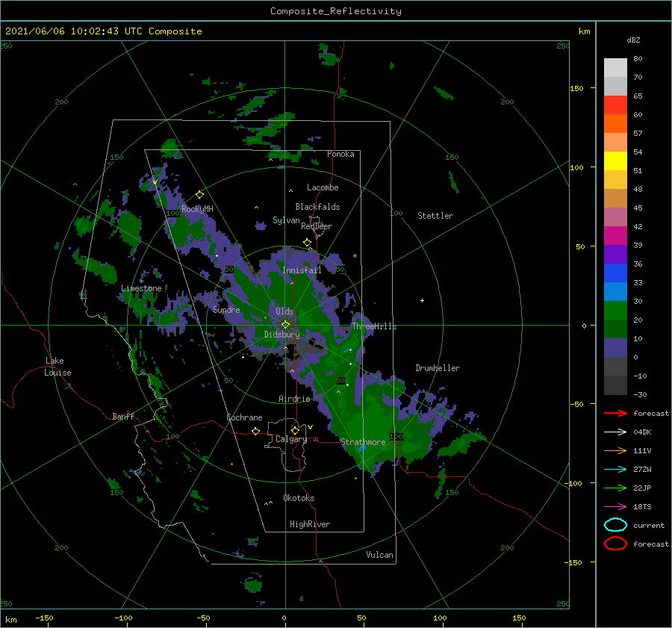
Task: Click the Sundre label
Action: [226, 309]
